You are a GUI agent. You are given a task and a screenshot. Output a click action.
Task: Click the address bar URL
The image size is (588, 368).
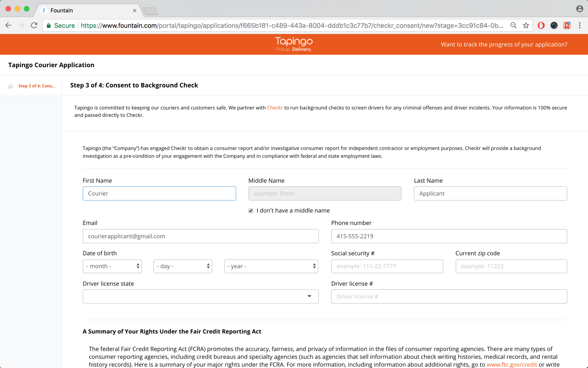(x=292, y=26)
